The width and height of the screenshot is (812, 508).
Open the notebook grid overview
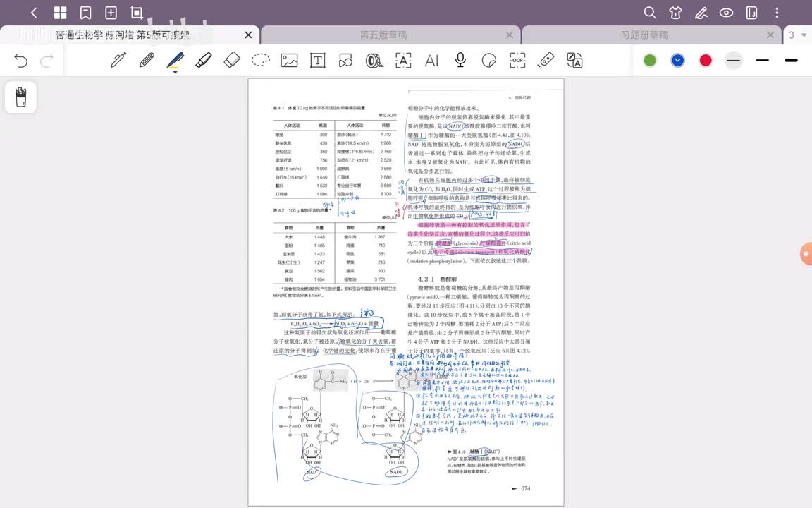(60, 13)
